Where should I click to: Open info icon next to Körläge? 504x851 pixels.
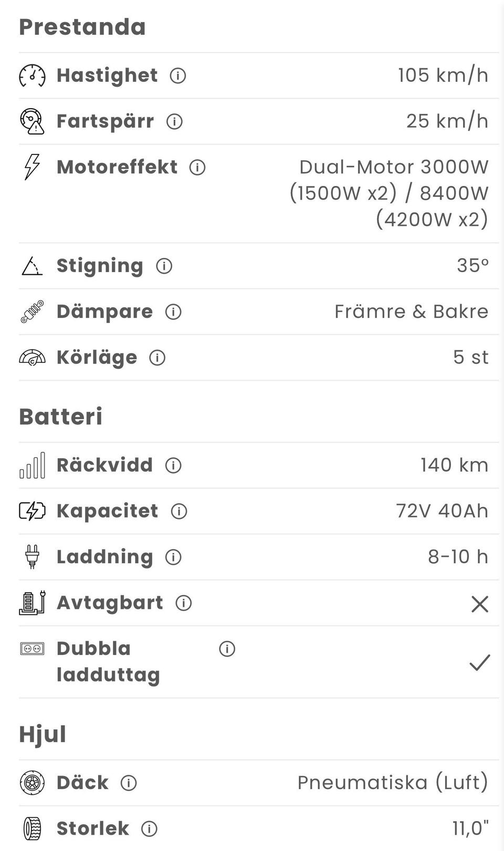click(157, 358)
